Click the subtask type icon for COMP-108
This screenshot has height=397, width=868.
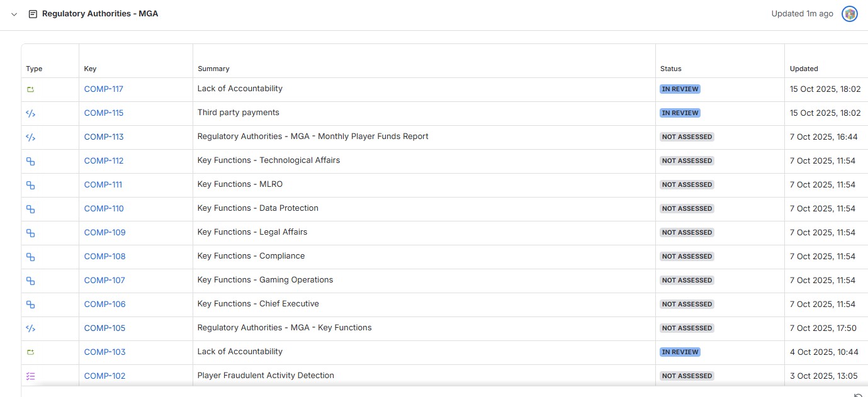pos(30,257)
